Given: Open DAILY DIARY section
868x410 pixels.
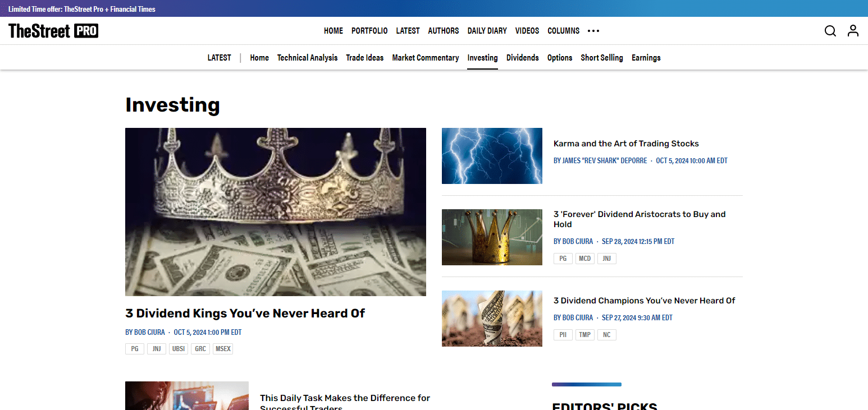Looking at the screenshot, I should (487, 31).
